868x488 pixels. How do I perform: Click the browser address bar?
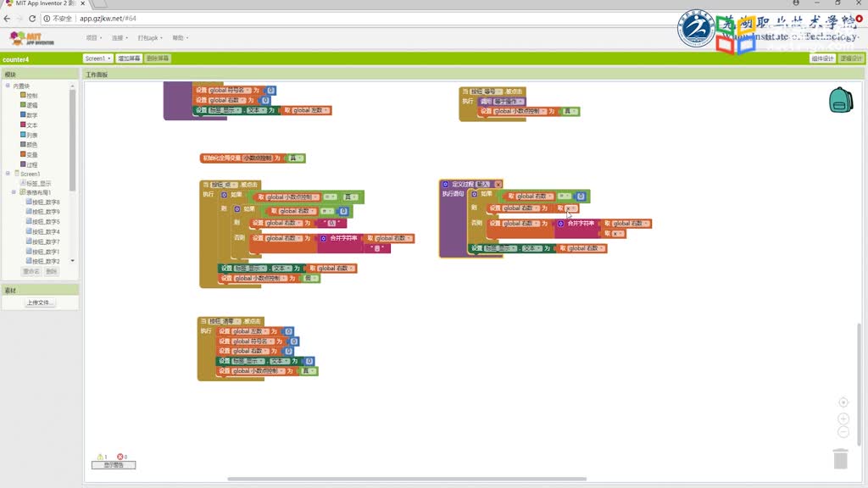coord(354,19)
